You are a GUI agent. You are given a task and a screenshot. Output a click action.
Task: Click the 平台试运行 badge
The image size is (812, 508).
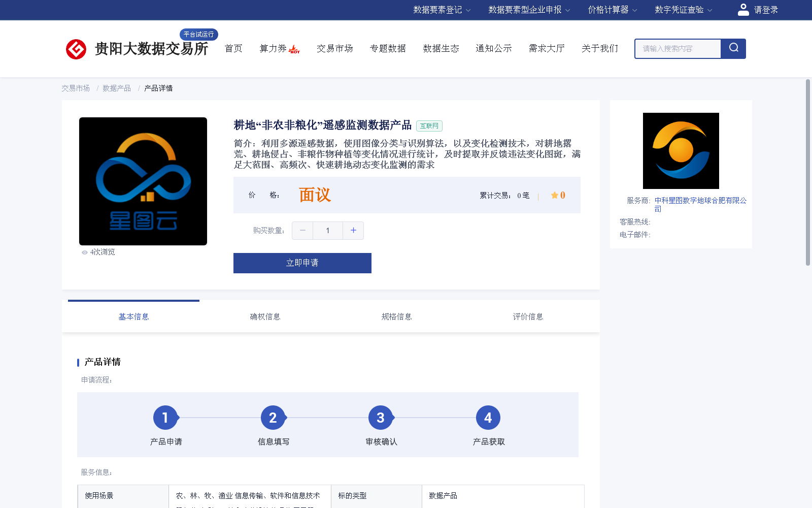(199, 35)
